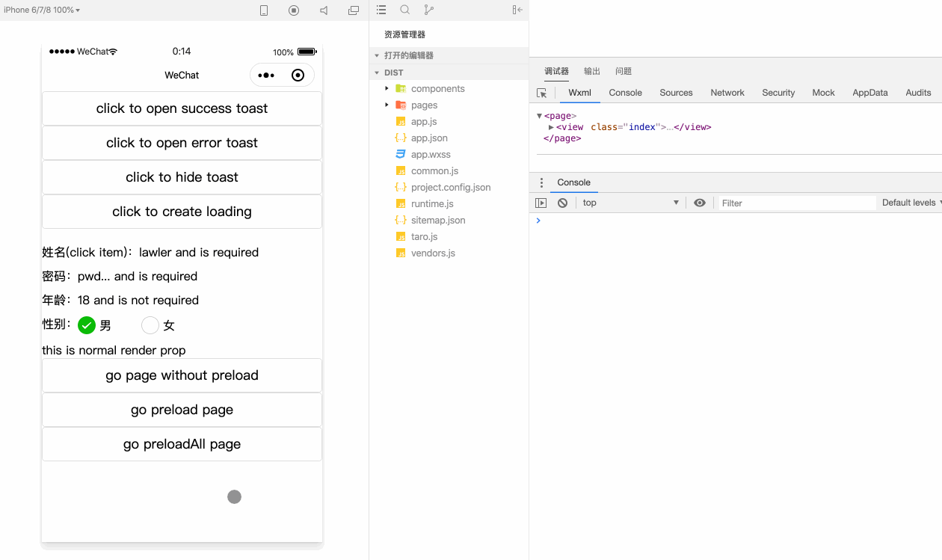942x560 pixels.
Task: Open the iPhone 6/7/8 device dropdown
Action: [x=42, y=10]
